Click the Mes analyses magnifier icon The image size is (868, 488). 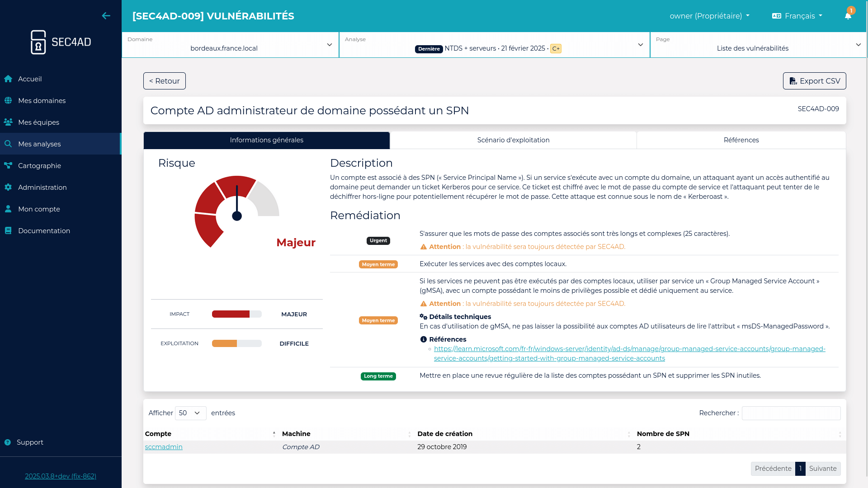pos(8,144)
